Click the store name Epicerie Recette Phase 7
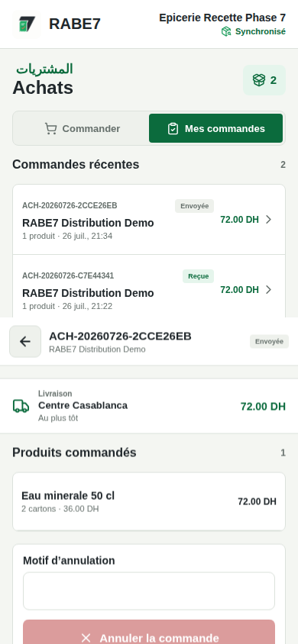298x644 pixels. [x=222, y=18]
